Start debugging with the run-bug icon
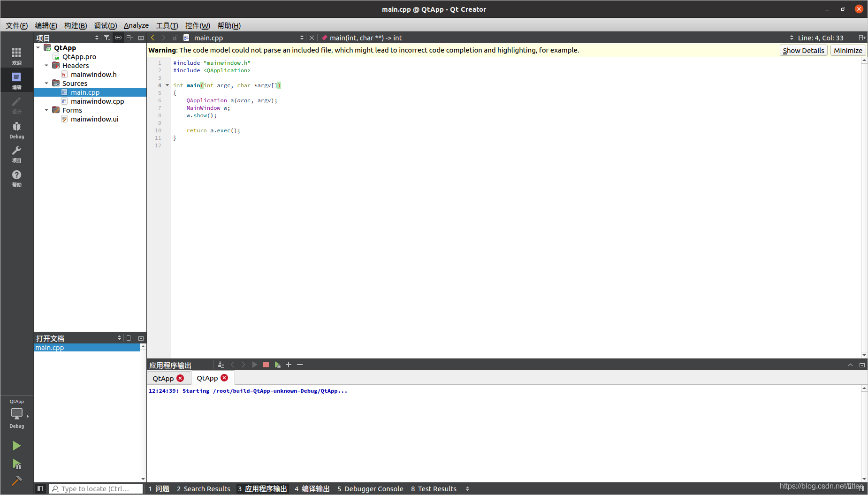This screenshot has height=495, width=868. tap(16, 464)
